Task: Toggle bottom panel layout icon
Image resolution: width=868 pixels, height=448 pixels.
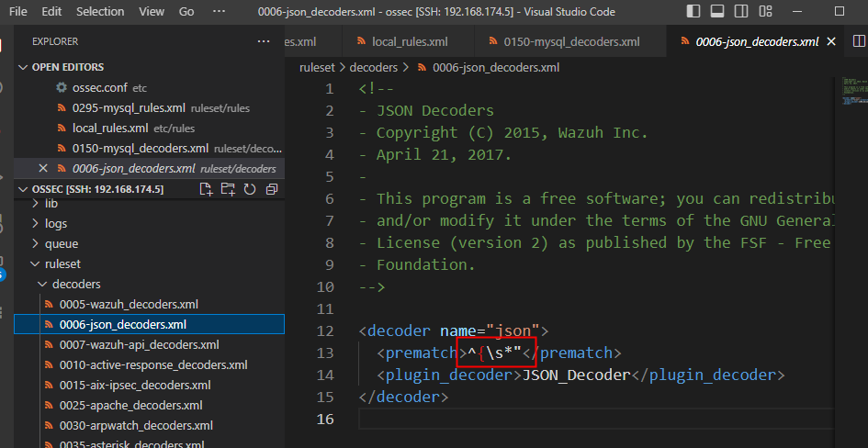Action: coord(716,11)
